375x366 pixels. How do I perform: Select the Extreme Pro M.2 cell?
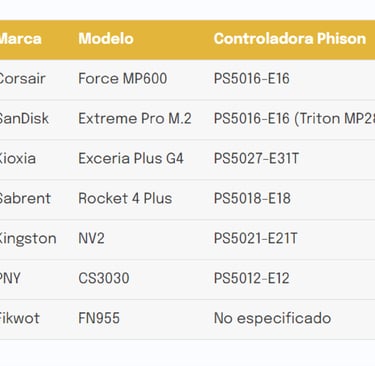tap(135, 119)
